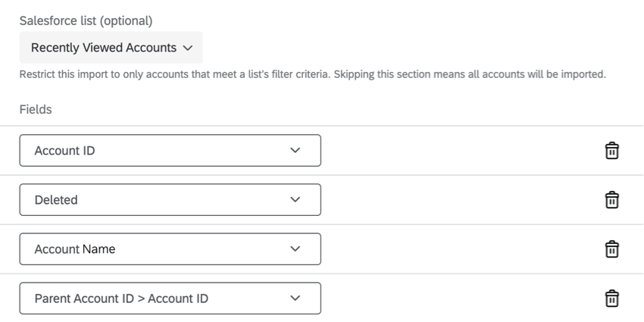Click the import restriction help text
Viewport: 644px width, 322px height.
(x=313, y=74)
